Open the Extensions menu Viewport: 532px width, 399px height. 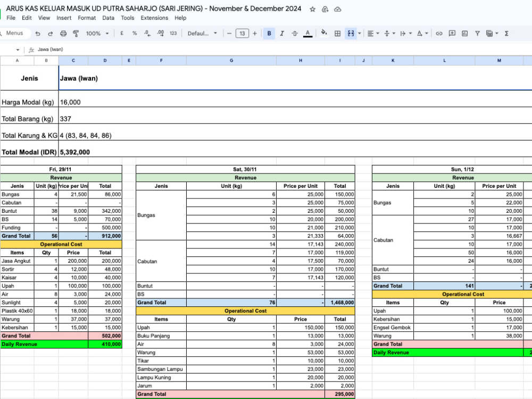coord(154,18)
